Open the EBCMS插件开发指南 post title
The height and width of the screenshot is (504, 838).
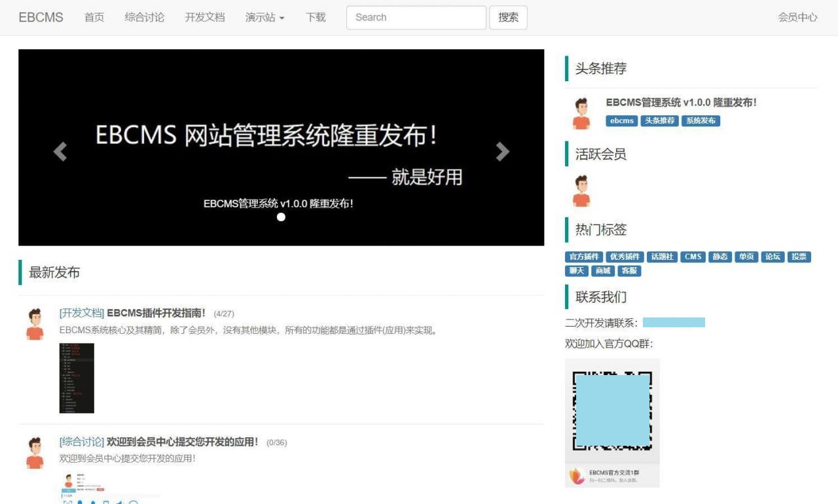[x=156, y=313]
